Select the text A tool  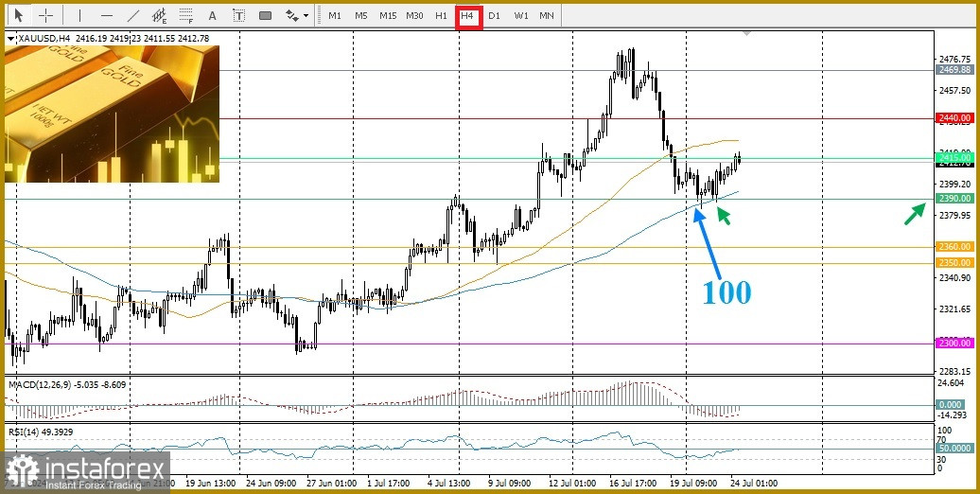click(212, 15)
